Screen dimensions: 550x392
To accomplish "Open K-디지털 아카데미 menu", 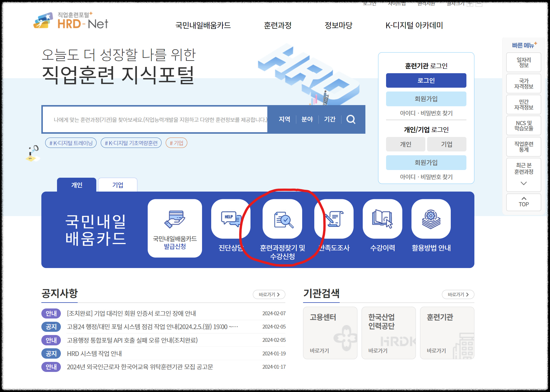I will point(414,25).
